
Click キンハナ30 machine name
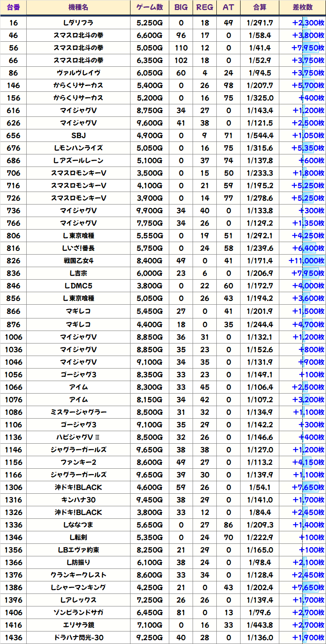pyautogui.click(x=78, y=500)
